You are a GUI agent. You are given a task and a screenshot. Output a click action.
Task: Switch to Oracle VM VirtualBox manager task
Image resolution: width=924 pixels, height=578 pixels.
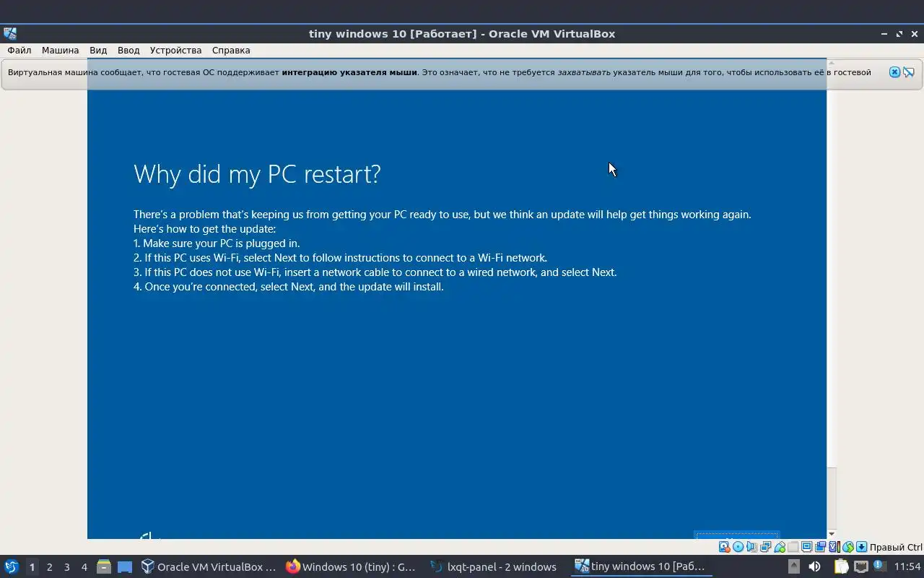pos(209,566)
